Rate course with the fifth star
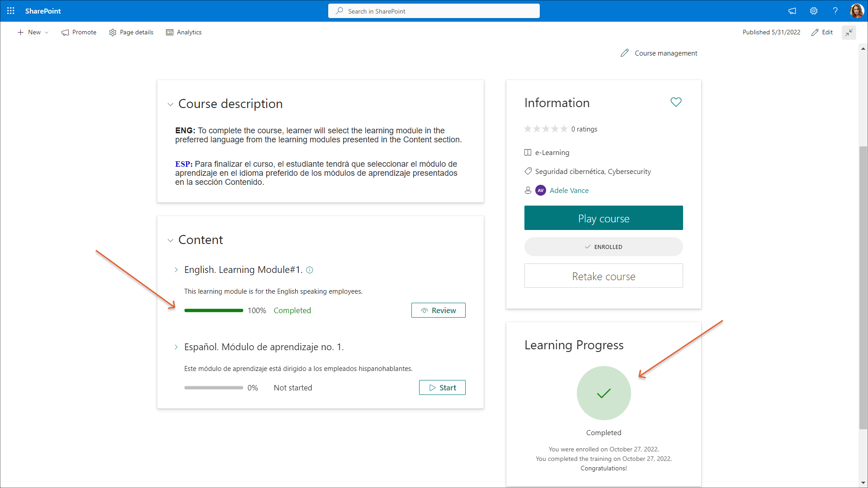The height and width of the screenshot is (488, 868). click(564, 129)
